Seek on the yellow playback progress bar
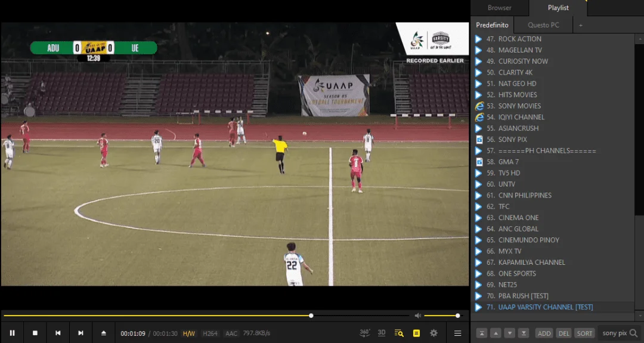 click(x=205, y=316)
